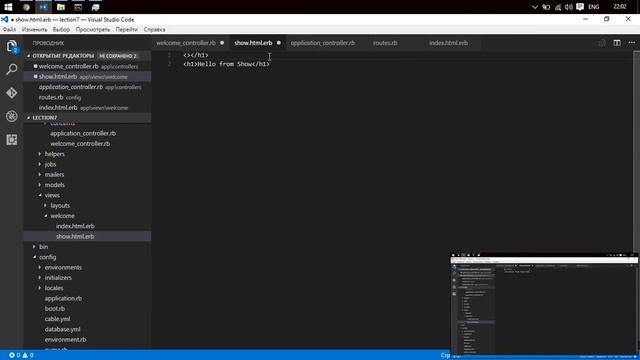This screenshot has height=360, width=640.
Task: Open the Source Control (Git) view
Action: point(12,93)
